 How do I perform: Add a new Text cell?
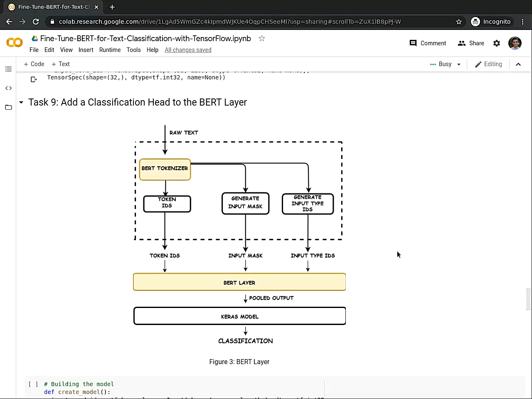pos(61,64)
